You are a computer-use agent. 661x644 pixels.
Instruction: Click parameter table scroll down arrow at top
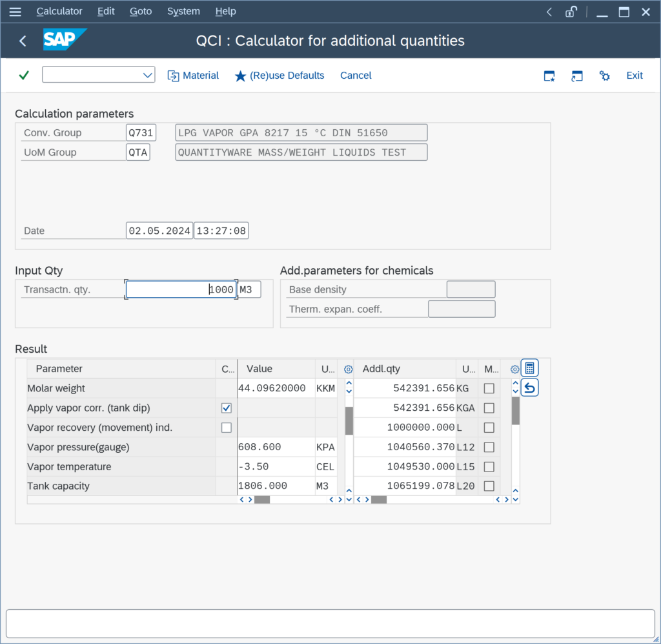pyautogui.click(x=349, y=391)
